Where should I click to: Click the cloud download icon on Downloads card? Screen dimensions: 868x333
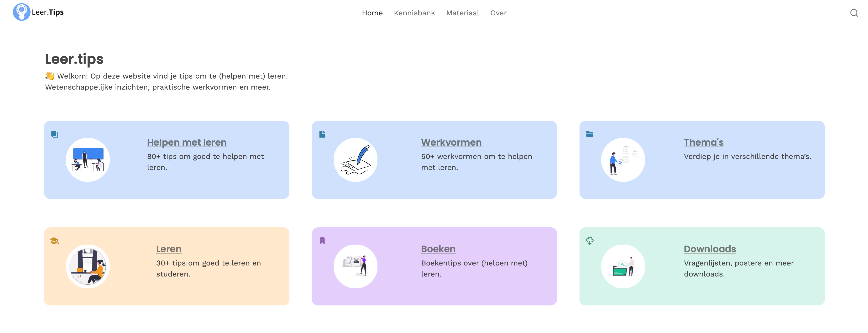(x=589, y=240)
